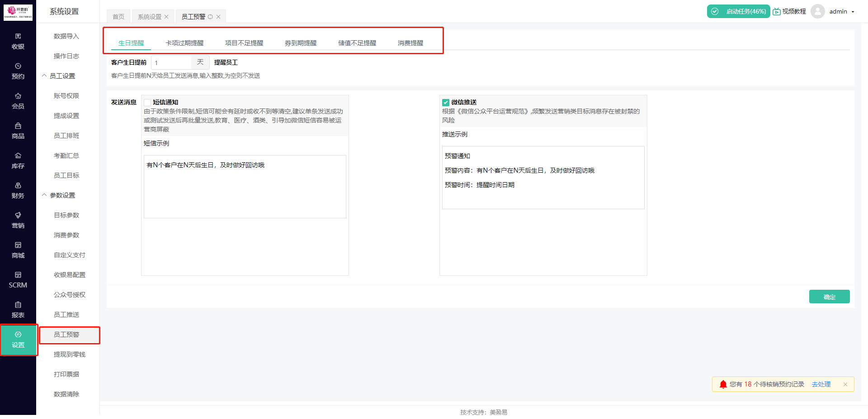Open the SCRM module
The width and height of the screenshot is (868, 419).
coord(18,280)
